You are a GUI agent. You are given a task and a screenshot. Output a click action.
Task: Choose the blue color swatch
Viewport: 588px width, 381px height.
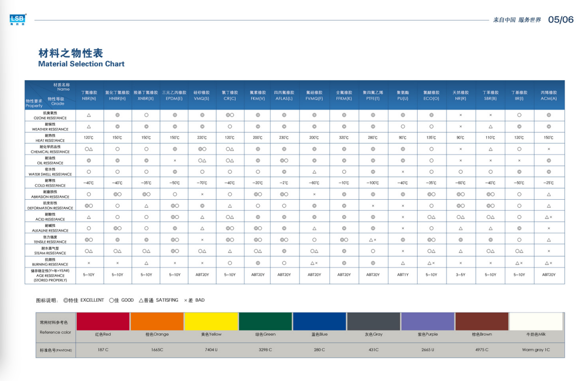(319, 322)
